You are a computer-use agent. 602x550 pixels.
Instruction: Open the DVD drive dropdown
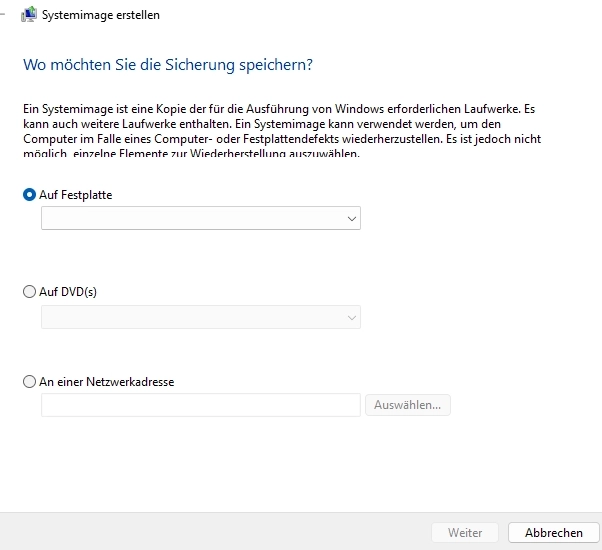coord(201,317)
